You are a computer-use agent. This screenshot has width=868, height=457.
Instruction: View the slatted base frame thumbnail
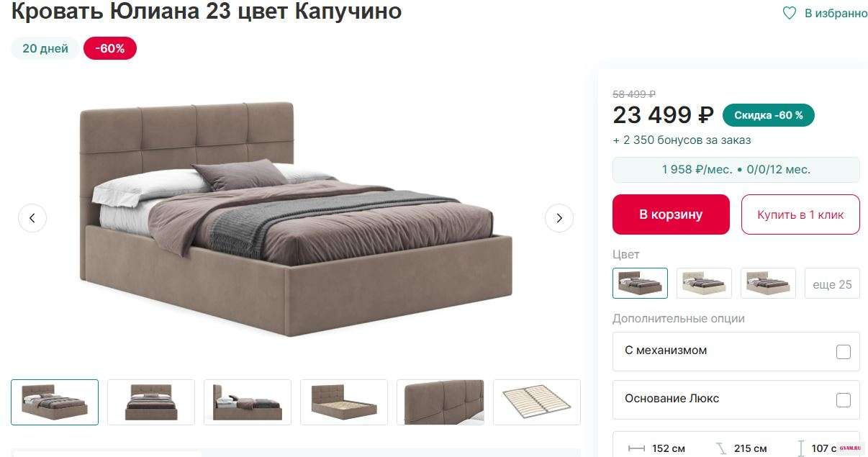[x=537, y=402]
